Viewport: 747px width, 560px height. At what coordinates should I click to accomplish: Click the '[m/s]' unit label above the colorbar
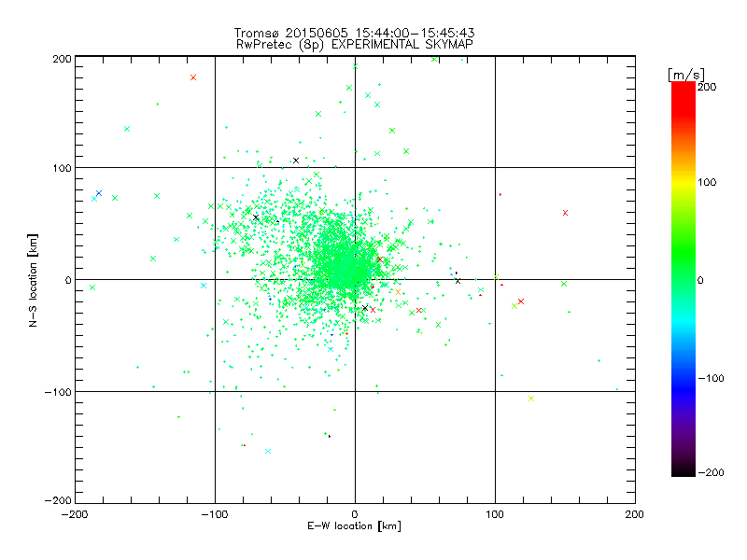tap(686, 75)
